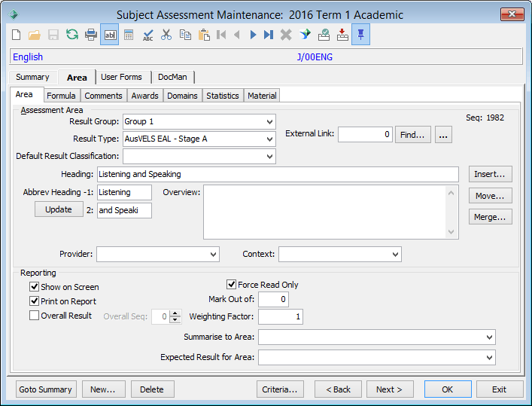The image size is (532, 406).
Task: Click the Move... button
Action: pyautogui.click(x=490, y=196)
